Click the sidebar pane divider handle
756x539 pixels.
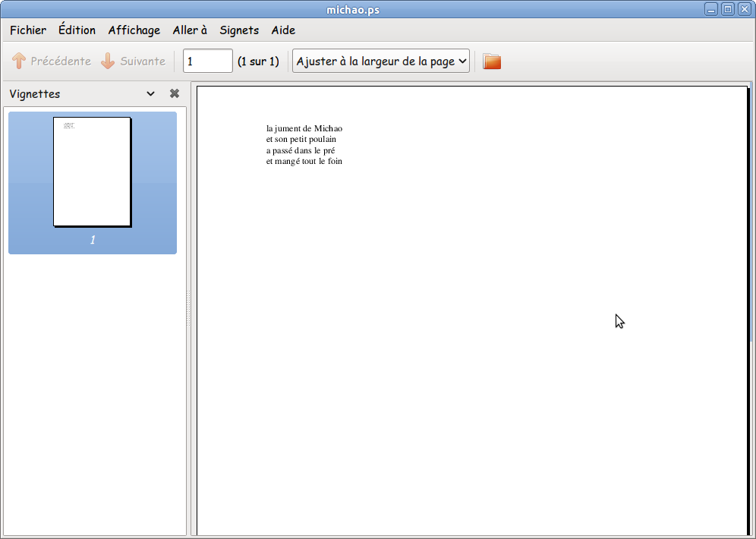pyautogui.click(x=188, y=307)
